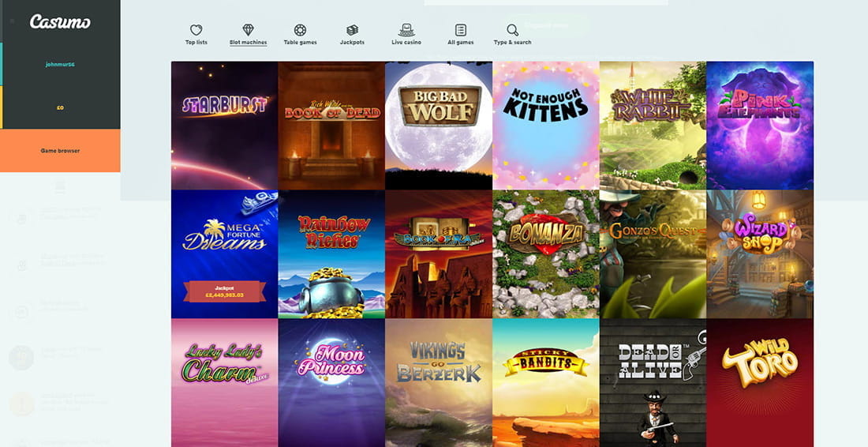The height and width of the screenshot is (447, 868).
Task: Click the All games list icon
Action: 461,30
